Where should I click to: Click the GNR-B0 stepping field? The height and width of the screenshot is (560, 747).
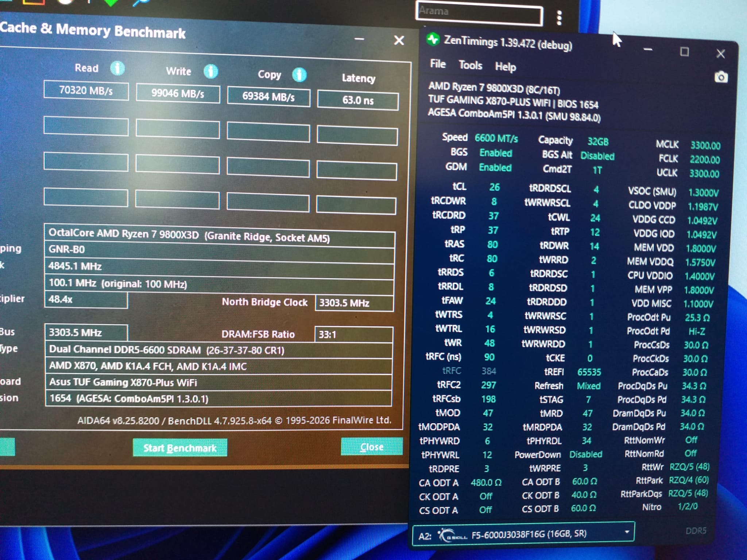click(219, 252)
